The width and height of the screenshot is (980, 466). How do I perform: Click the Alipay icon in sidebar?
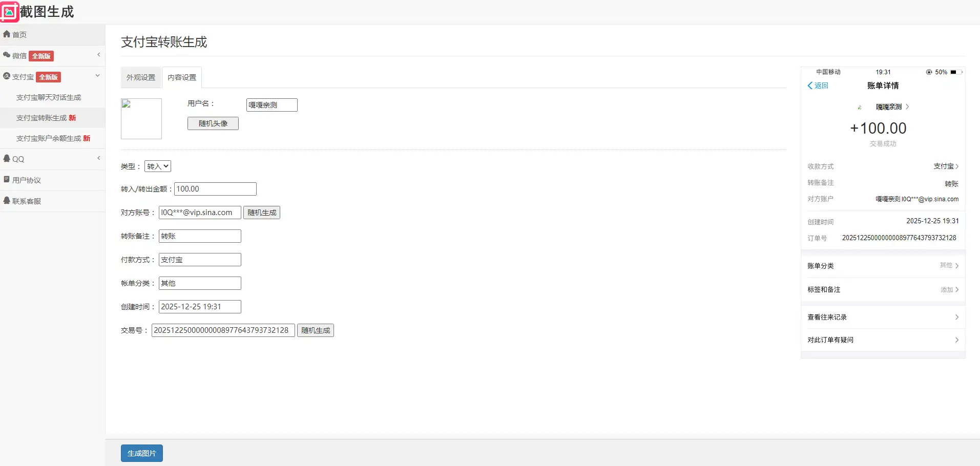[x=7, y=76]
